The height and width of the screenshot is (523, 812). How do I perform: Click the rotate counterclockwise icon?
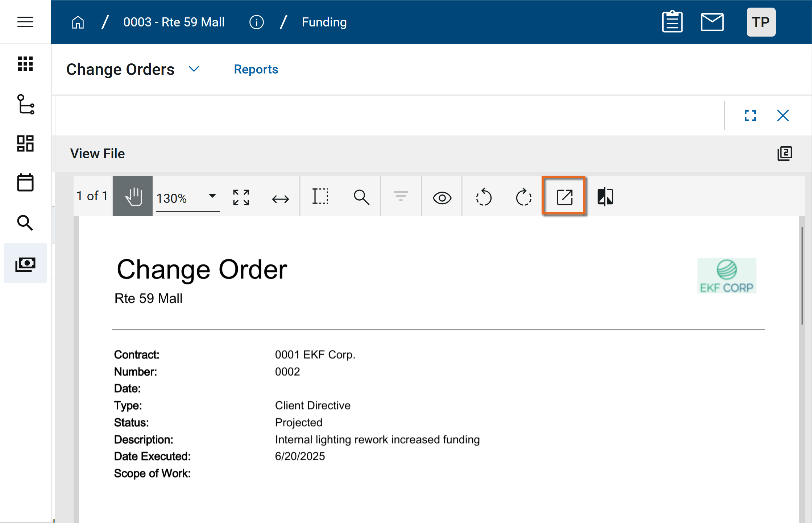pos(484,197)
